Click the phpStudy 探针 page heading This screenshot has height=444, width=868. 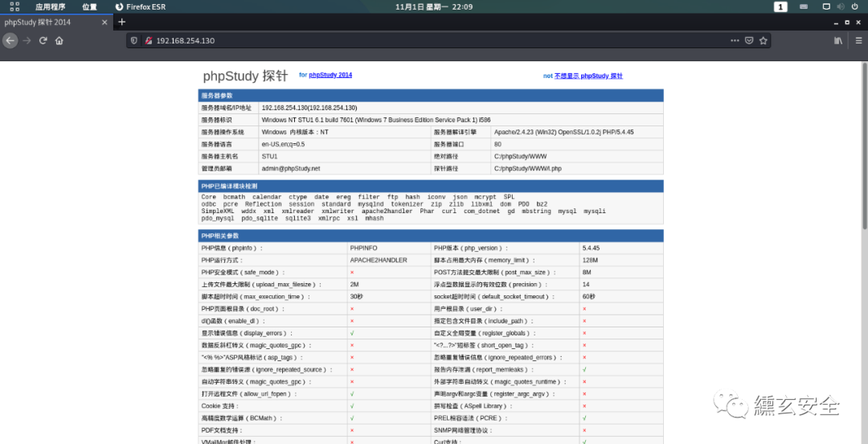point(245,76)
